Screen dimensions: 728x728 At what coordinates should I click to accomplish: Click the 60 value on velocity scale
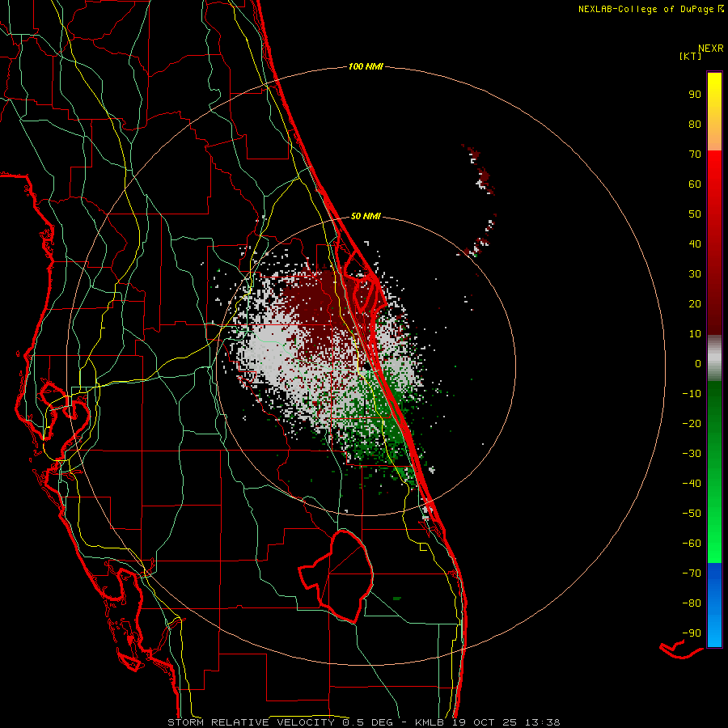click(695, 184)
